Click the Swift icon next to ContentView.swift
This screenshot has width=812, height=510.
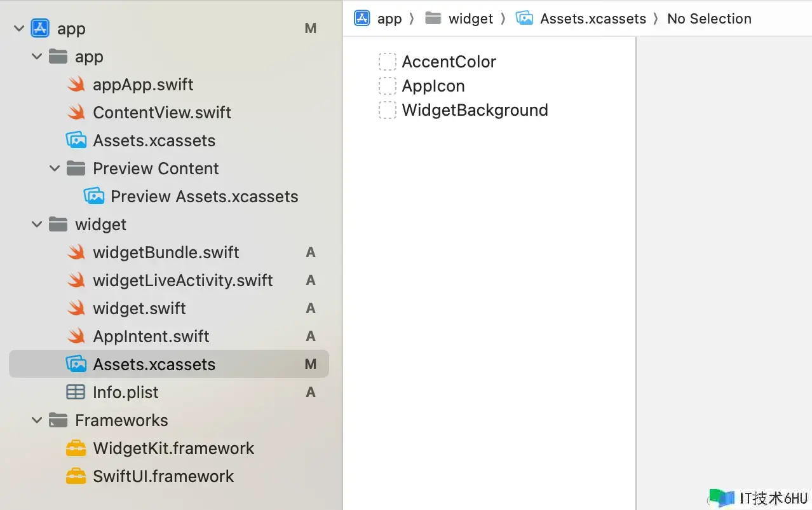pyautogui.click(x=76, y=113)
